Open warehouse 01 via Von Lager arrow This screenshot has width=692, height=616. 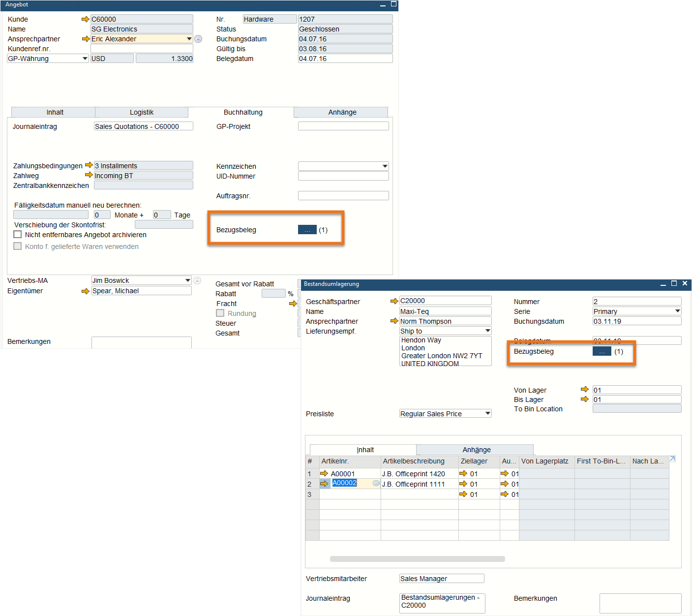[584, 389]
